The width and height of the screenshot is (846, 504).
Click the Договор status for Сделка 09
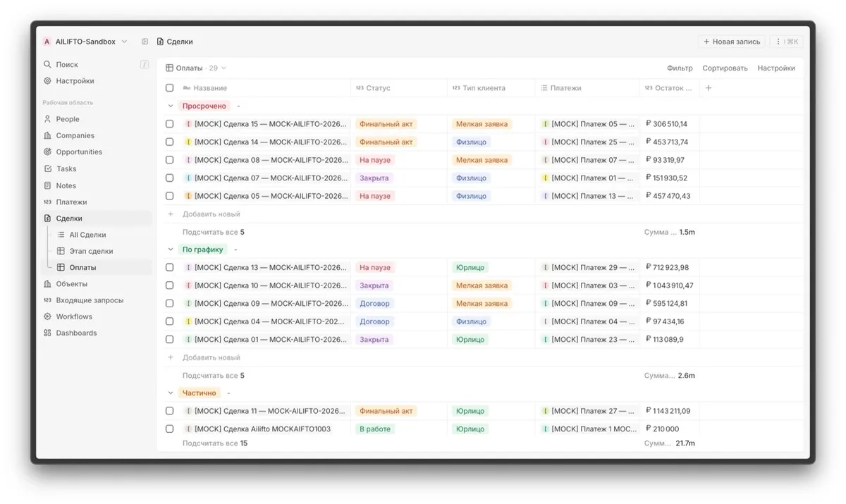click(374, 303)
